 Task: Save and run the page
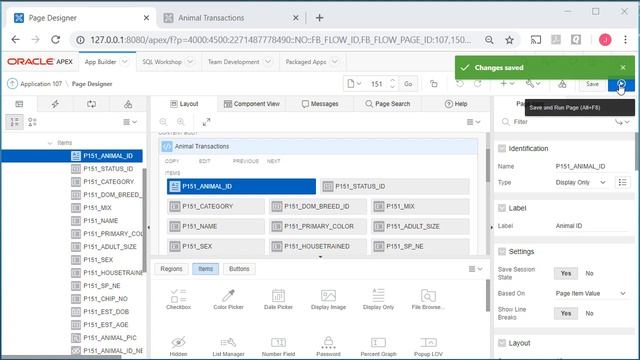click(x=621, y=84)
